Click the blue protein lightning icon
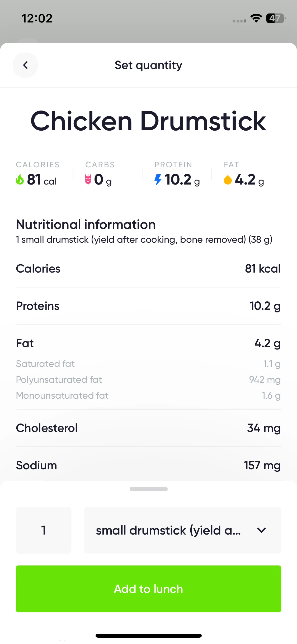 [x=158, y=180]
